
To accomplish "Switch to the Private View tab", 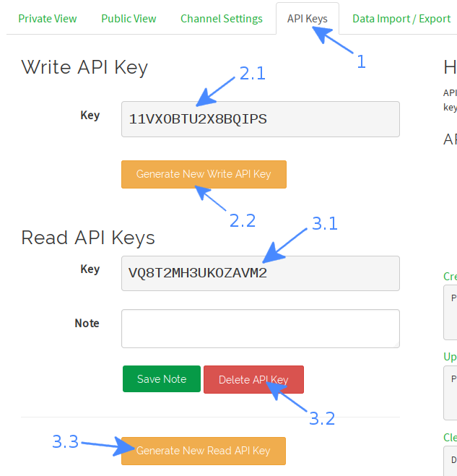I will pyautogui.click(x=48, y=19).
